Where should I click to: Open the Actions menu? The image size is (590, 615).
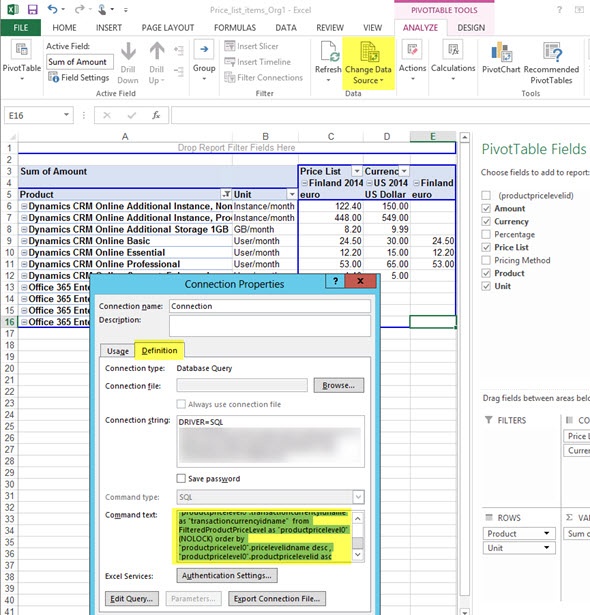click(412, 60)
